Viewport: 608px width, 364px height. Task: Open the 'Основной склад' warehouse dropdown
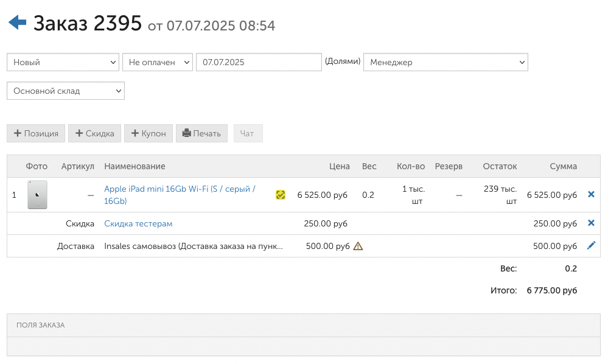point(65,91)
